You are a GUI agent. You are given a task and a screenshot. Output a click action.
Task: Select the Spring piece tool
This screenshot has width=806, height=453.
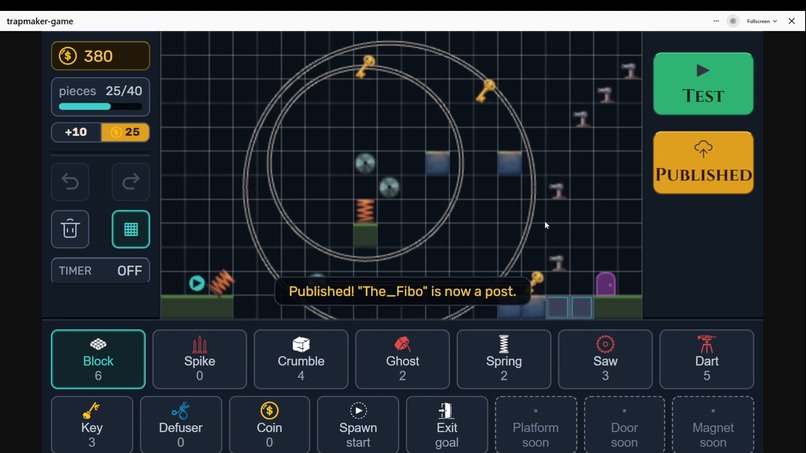(504, 359)
